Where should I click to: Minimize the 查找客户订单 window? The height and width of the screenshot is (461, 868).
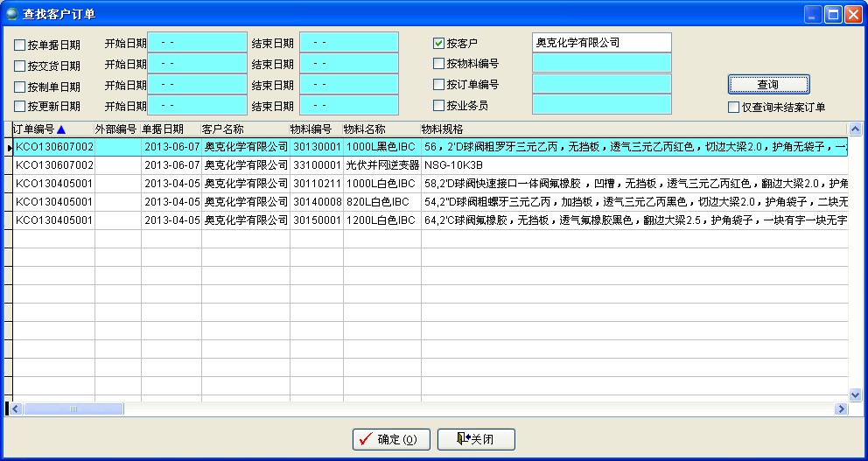point(813,14)
